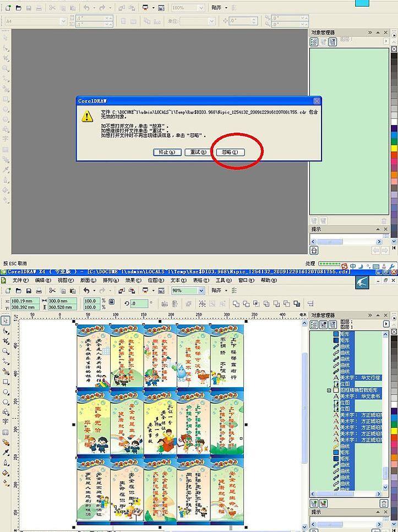Click white swatch in lower color palette
This screenshot has width=398, height=532.
(394, 405)
